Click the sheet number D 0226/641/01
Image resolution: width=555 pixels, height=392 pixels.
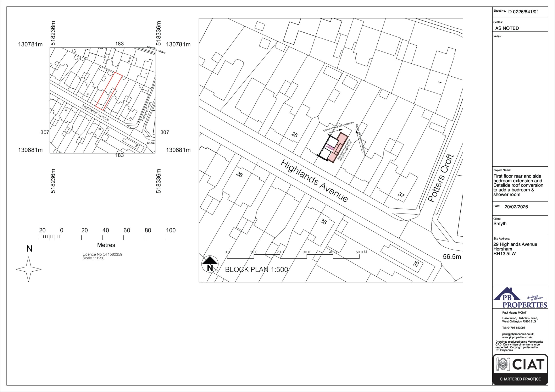pos(523,12)
